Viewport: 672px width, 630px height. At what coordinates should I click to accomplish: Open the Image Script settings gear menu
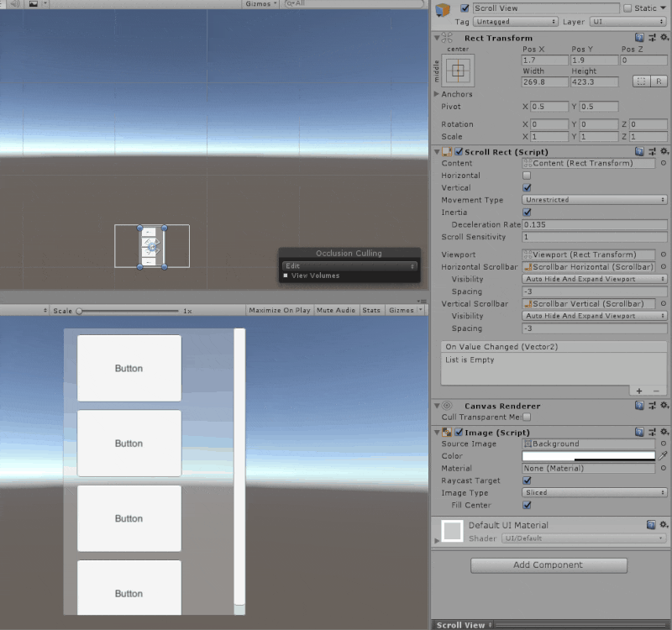point(666,432)
